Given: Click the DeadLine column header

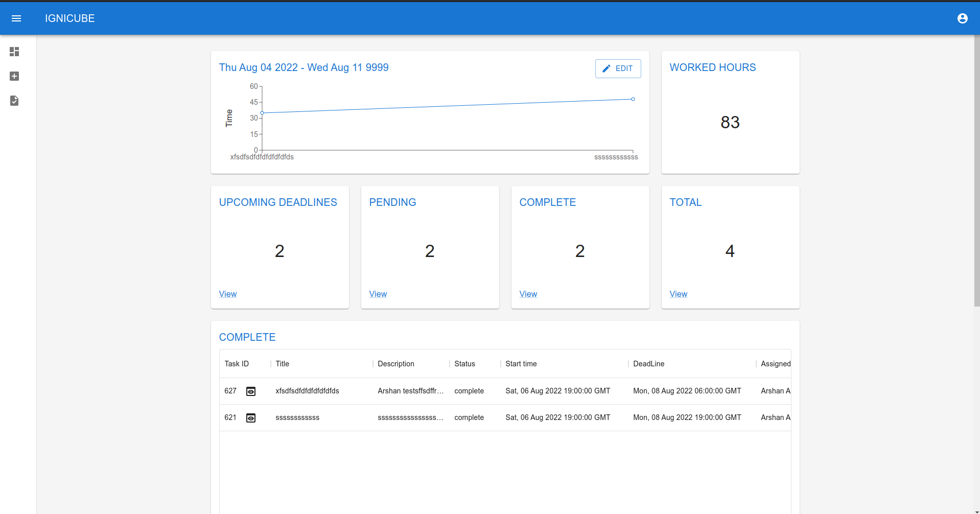Looking at the screenshot, I should (648, 364).
